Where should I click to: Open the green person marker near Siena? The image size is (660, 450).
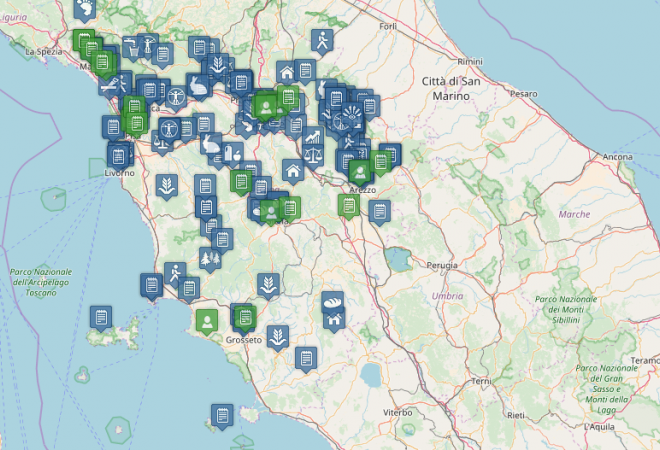point(271,213)
